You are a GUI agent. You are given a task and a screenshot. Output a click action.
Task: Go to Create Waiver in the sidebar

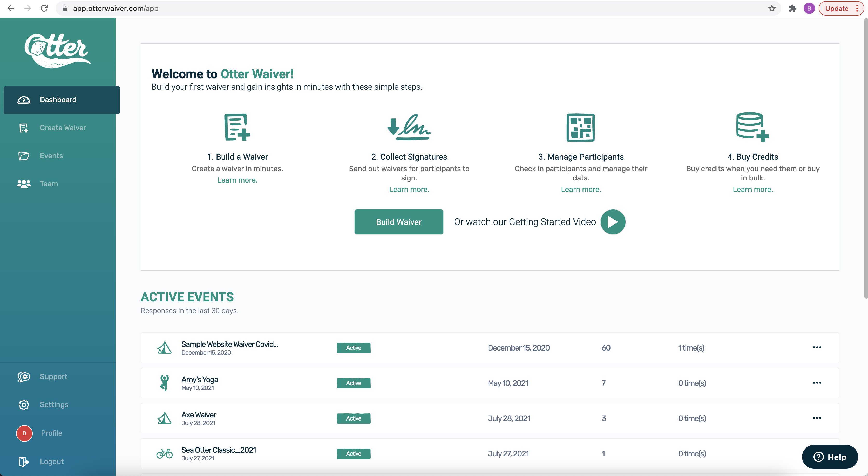(63, 128)
